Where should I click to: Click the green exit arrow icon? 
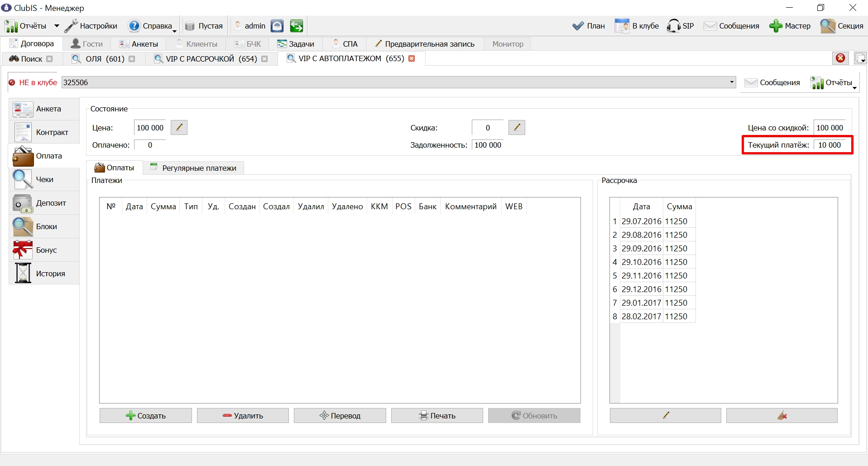coord(297,26)
